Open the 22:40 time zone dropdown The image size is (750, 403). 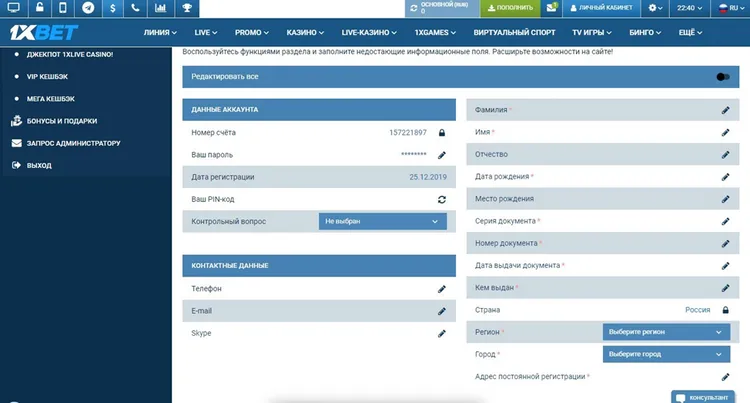click(689, 8)
